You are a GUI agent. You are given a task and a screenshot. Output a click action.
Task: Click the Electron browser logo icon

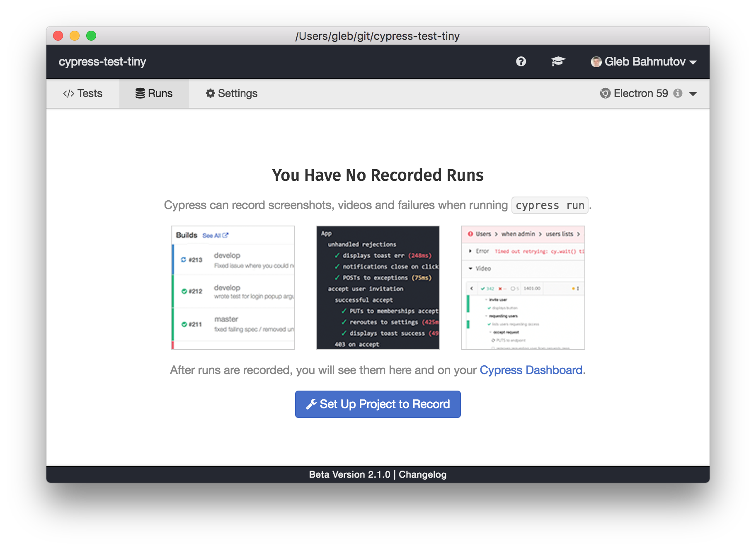point(605,93)
